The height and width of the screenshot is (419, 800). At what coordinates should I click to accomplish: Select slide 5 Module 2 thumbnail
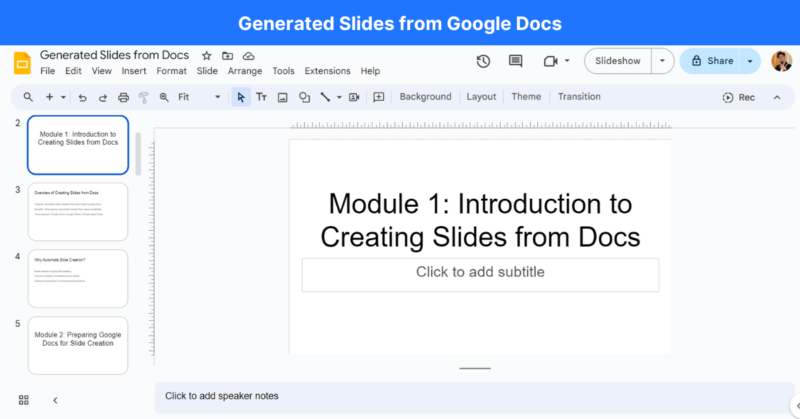(78, 346)
